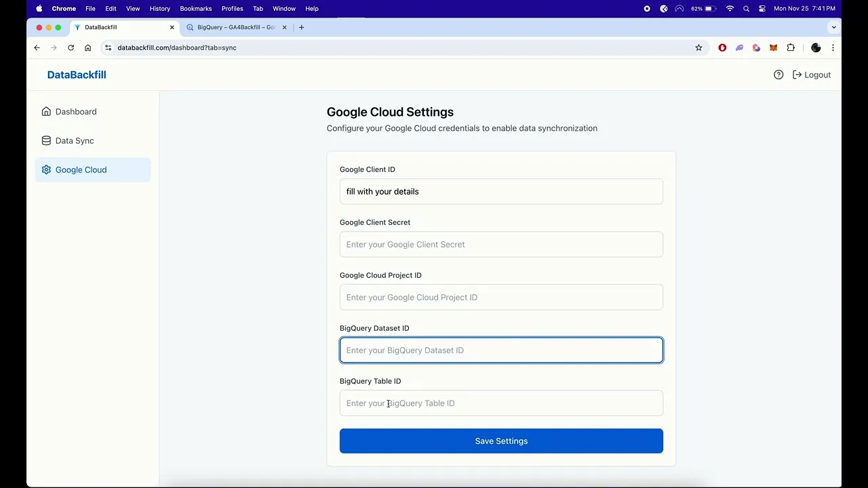The image size is (868, 488).
Task: Reload the page with refresh icon
Action: click(x=71, y=47)
